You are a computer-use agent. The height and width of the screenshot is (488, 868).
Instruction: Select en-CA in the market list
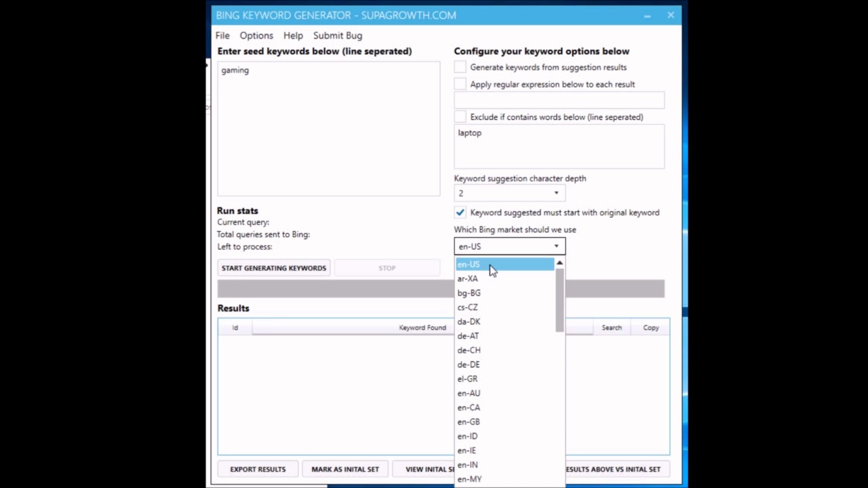pyautogui.click(x=505, y=407)
